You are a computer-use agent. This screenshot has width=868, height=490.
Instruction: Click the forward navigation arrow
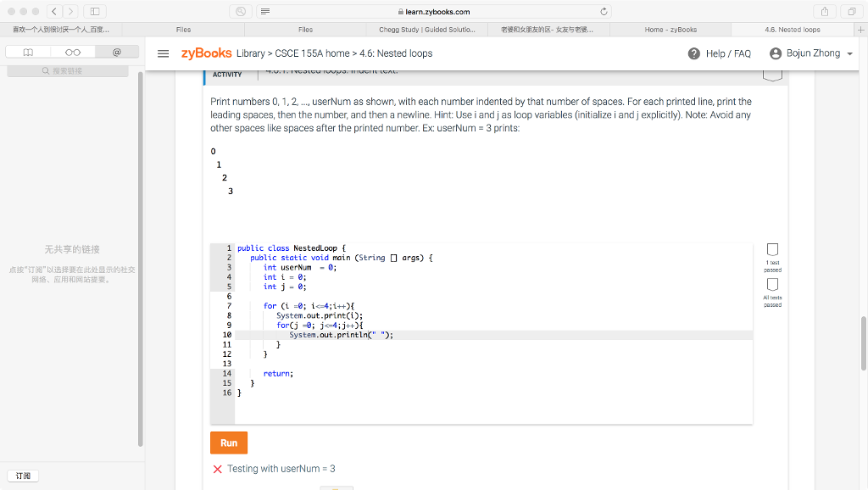pos(71,11)
